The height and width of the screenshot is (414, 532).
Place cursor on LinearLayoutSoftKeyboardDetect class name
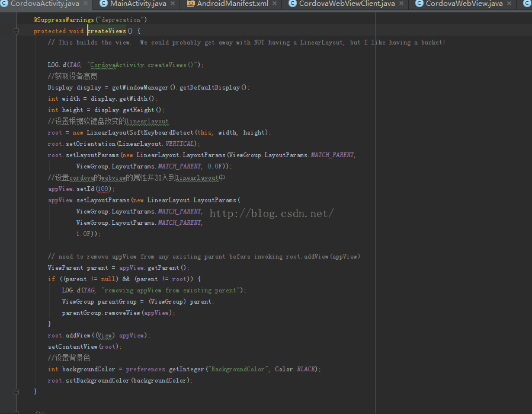pos(140,132)
